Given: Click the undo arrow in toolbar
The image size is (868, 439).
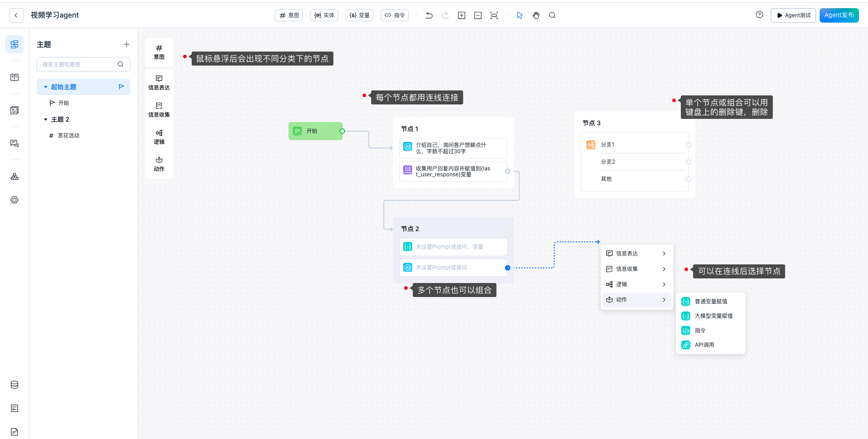Looking at the screenshot, I should coord(429,15).
